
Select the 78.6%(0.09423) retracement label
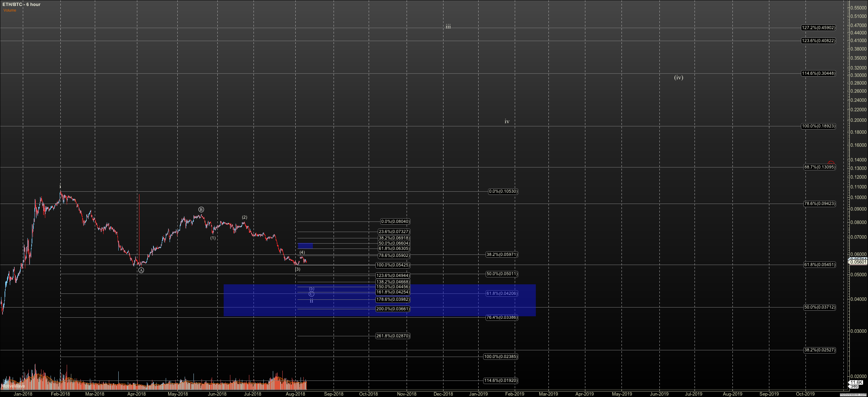click(x=820, y=204)
